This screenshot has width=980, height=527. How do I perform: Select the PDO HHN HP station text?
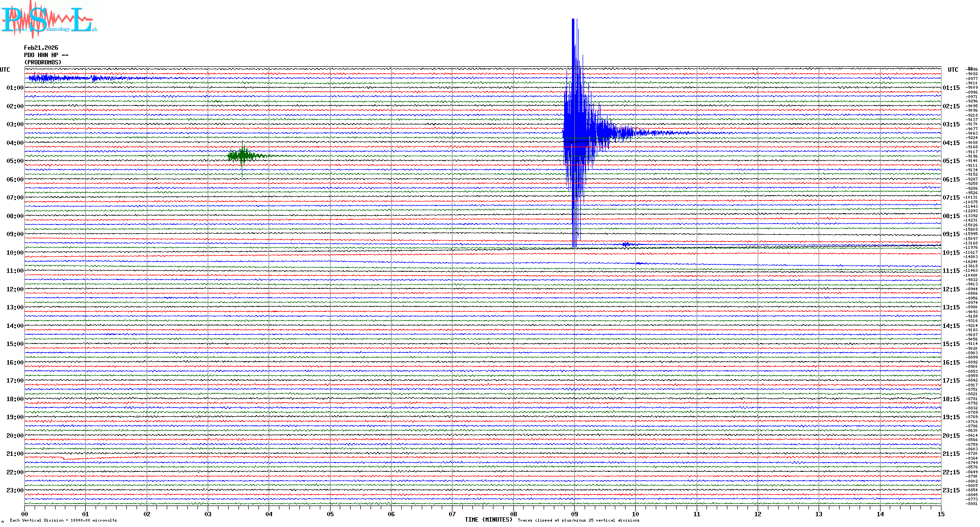coord(46,55)
